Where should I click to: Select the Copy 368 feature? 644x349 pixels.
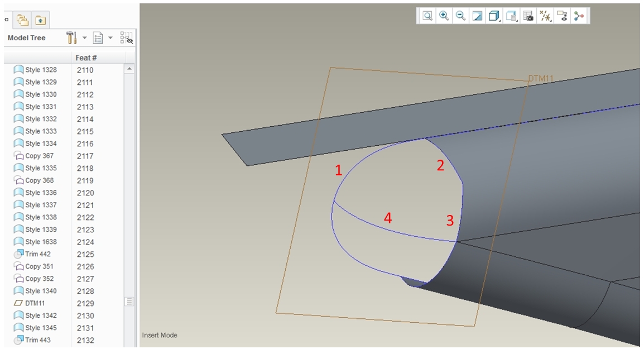pos(33,180)
